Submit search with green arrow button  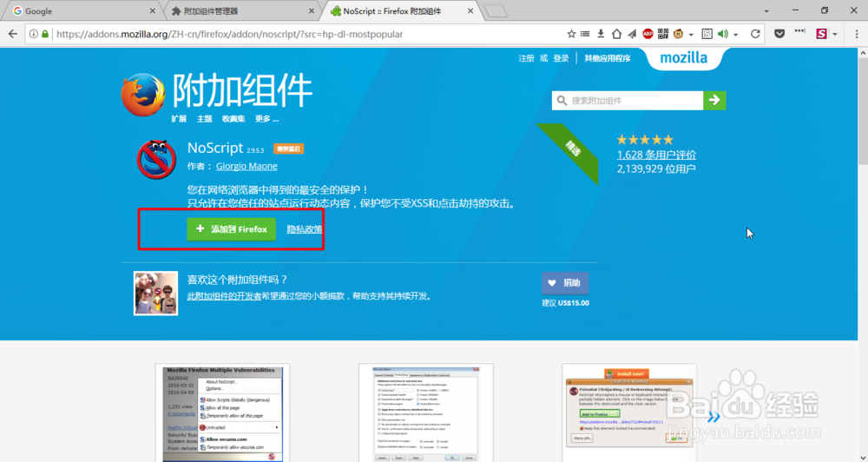[x=714, y=100]
